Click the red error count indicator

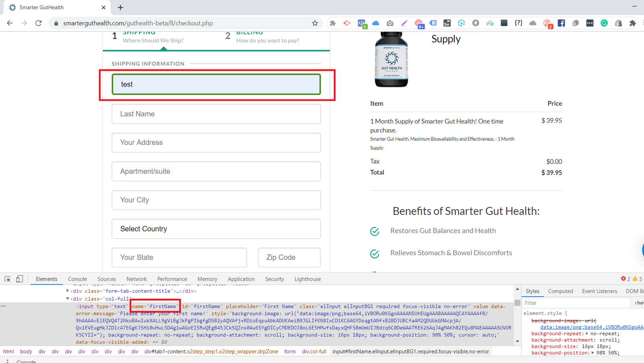pos(625,279)
